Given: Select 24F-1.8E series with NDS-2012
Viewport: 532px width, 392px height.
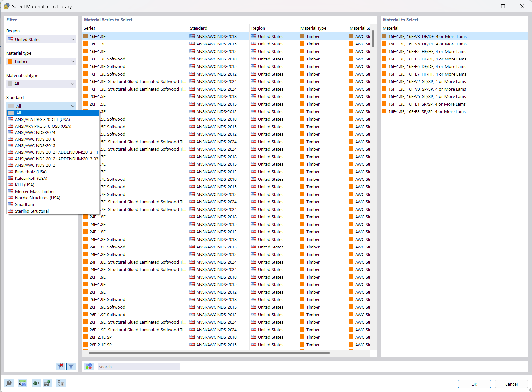Looking at the screenshot, I should tap(226, 232).
